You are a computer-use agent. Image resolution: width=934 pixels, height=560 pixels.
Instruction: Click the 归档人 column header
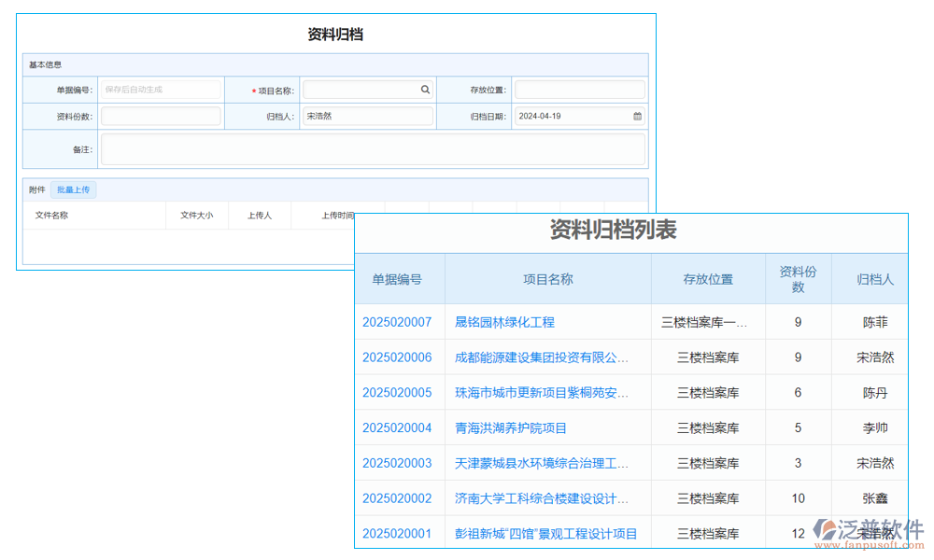[873, 279]
